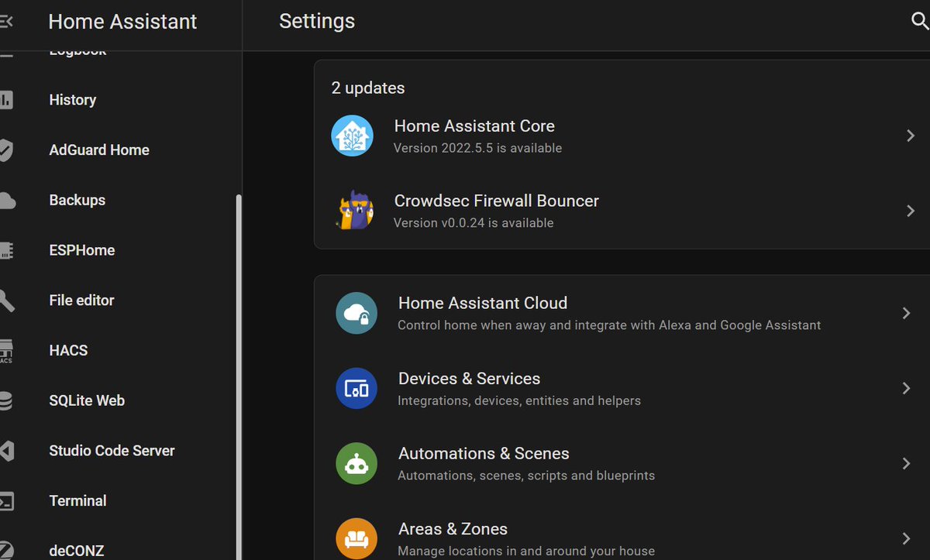Click the Home Assistant Cloud lock icon

pyautogui.click(x=356, y=313)
